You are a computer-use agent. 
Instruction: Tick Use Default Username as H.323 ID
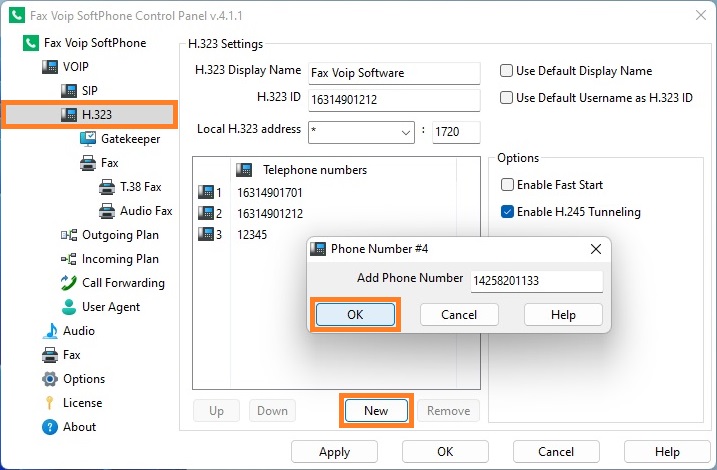click(x=506, y=97)
